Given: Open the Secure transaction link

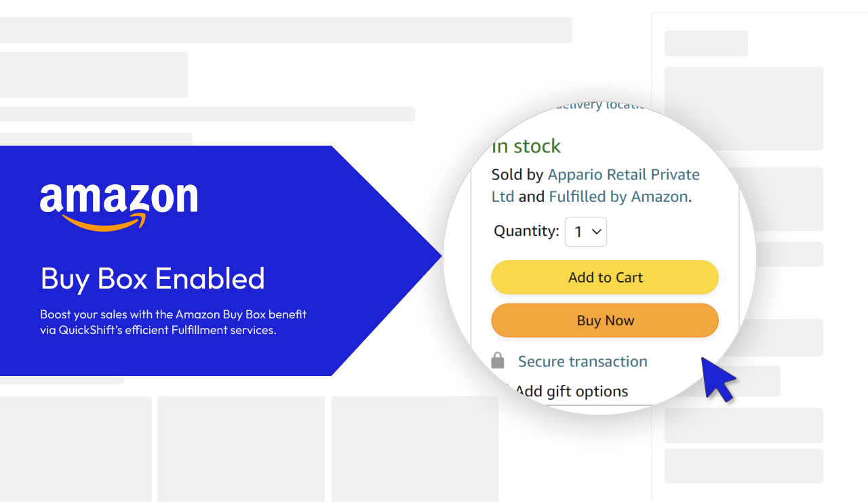Looking at the screenshot, I should (583, 361).
